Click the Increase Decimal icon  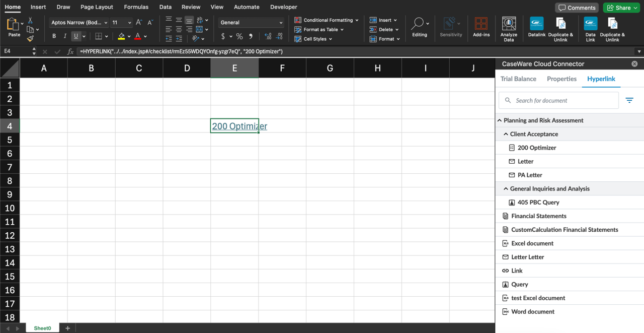tap(268, 36)
